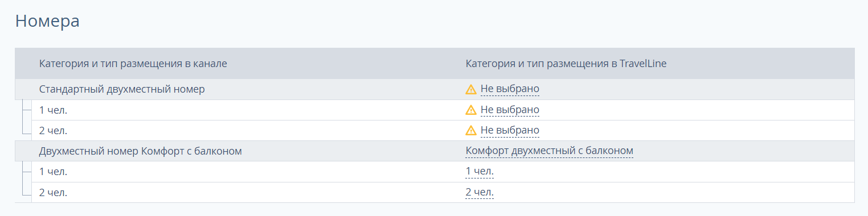Change the Комфорт двухместный с балконом mapping
The image size is (868, 216).
tap(550, 151)
